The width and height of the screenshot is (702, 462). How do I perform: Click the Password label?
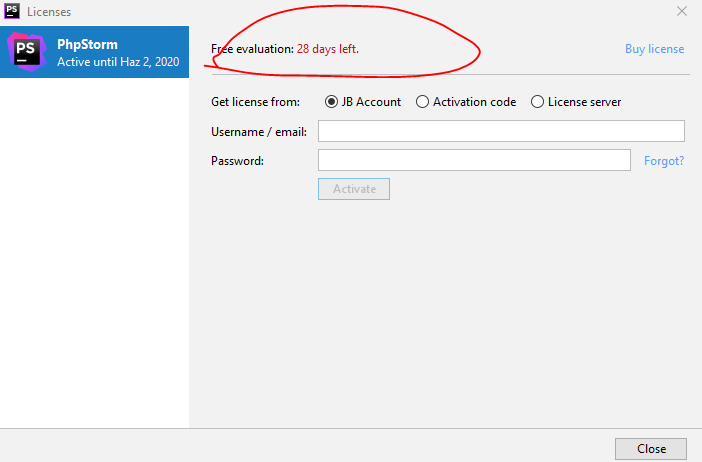point(238,161)
